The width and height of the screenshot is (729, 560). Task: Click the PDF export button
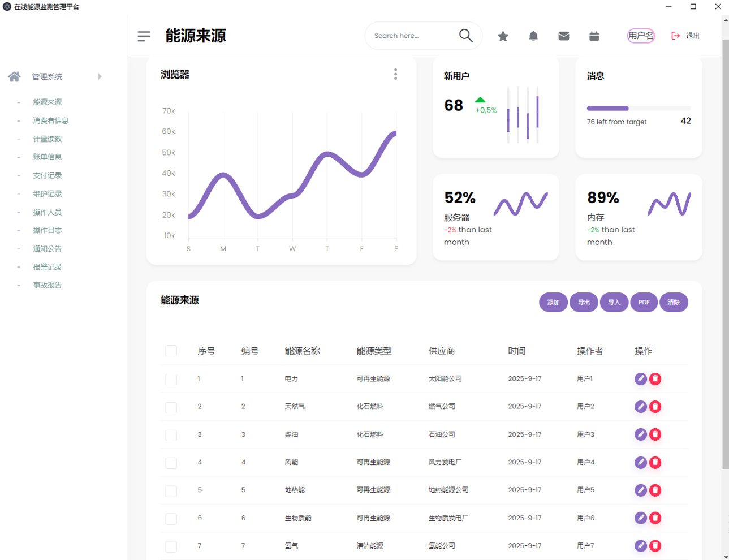(644, 303)
